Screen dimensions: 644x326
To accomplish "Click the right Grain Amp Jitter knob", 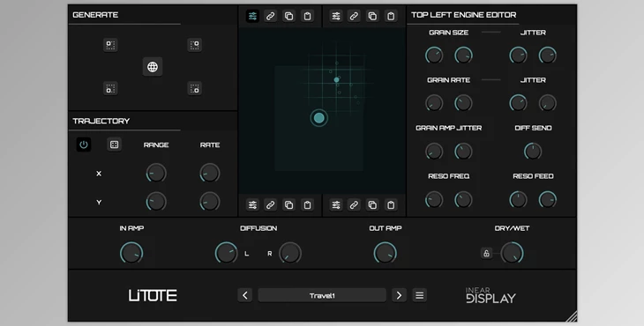I will [x=463, y=152].
